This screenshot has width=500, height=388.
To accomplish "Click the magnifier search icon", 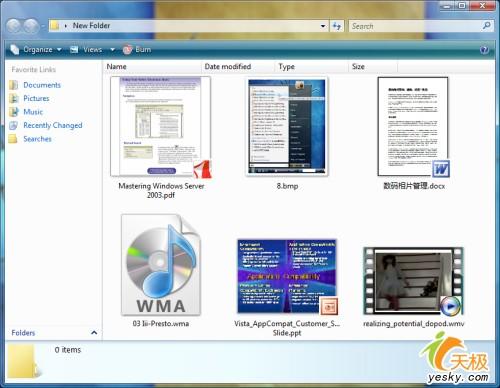I will tap(487, 26).
